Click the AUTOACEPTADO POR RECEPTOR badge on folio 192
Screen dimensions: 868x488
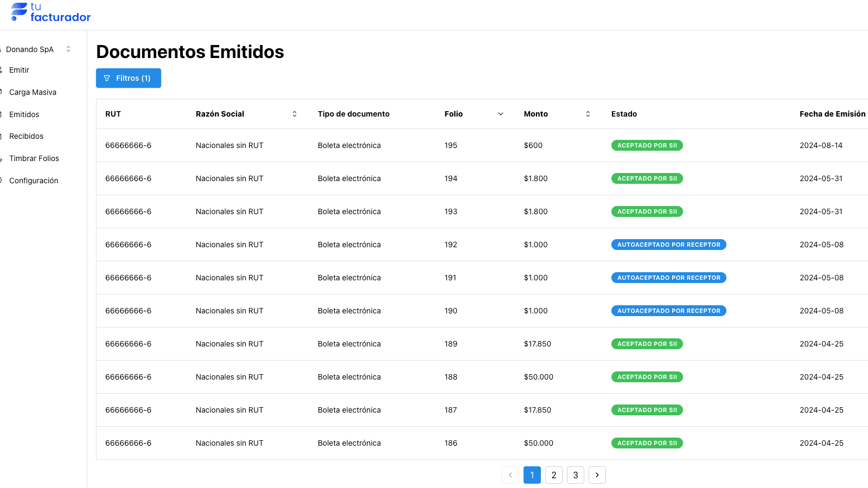668,245
